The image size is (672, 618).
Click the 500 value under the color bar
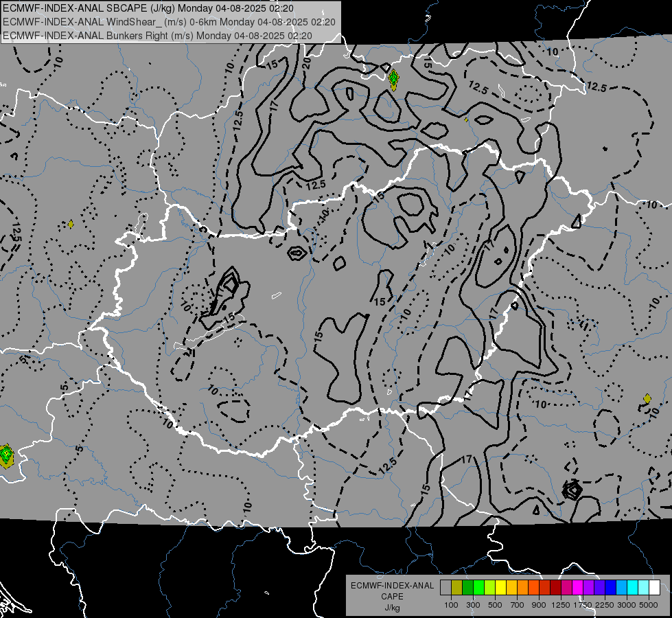(x=495, y=605)
